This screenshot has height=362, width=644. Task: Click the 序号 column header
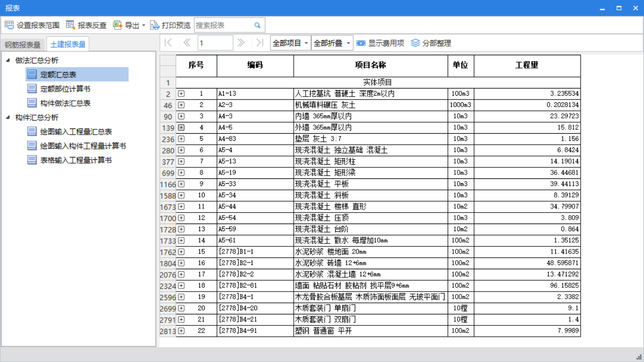point(197,66)
